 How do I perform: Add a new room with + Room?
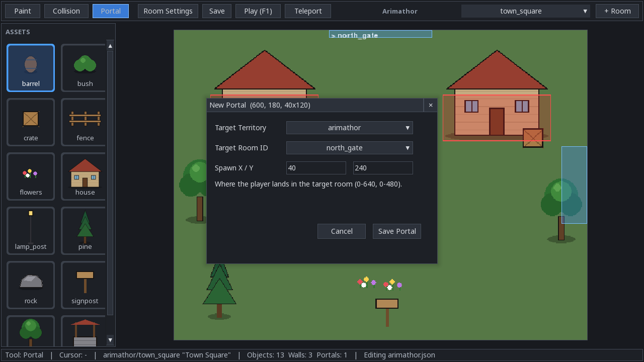pos(617,11)
